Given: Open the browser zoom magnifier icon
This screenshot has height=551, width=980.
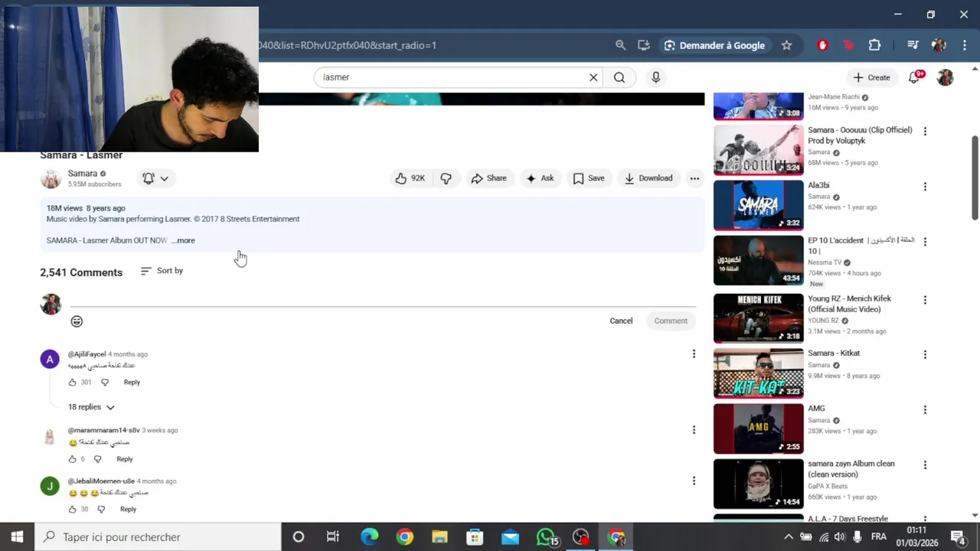Looking at the screenshot, I should click(621, 45).
